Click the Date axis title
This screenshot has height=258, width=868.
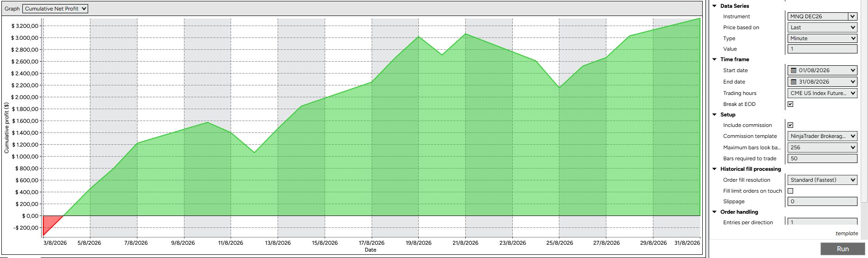[370, 250]
